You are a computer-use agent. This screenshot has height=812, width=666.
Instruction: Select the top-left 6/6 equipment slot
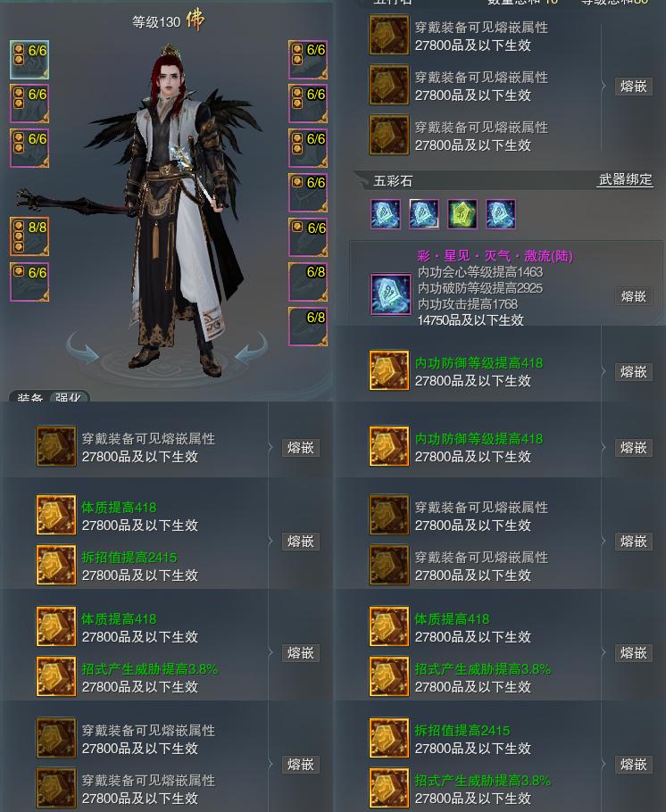click(29, 60)
